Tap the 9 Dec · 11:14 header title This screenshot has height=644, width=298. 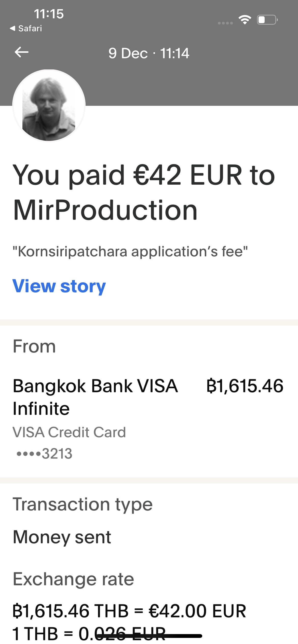tap(149, 53)
